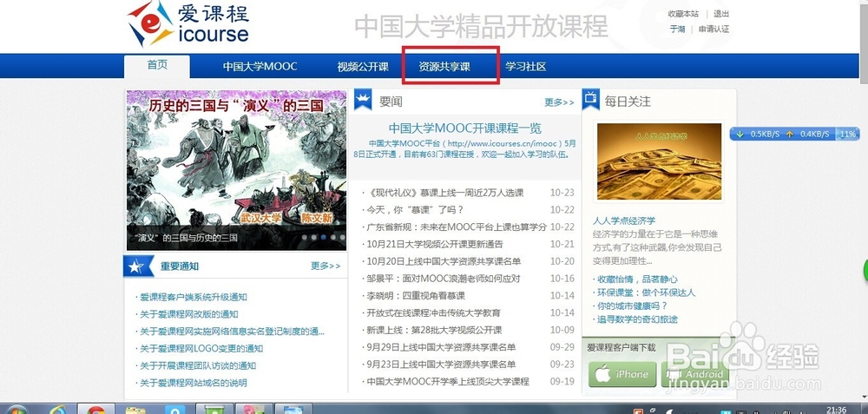This screenshot has height=414, width=868.
Task: Open the 资源共享课 tab
Action: tap(444, 67)
